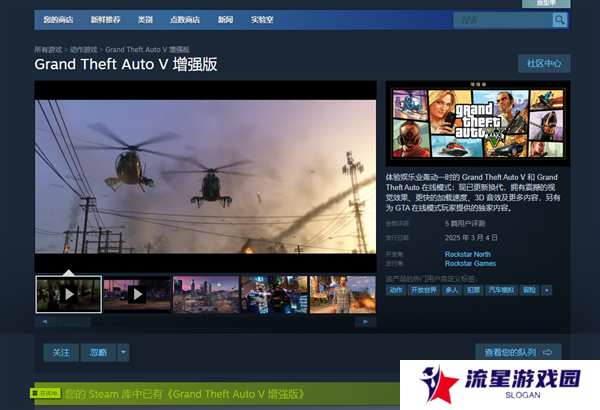Open Rockstar Games publisher link
This screenshot has width=600, height=410.
point(470,263)
